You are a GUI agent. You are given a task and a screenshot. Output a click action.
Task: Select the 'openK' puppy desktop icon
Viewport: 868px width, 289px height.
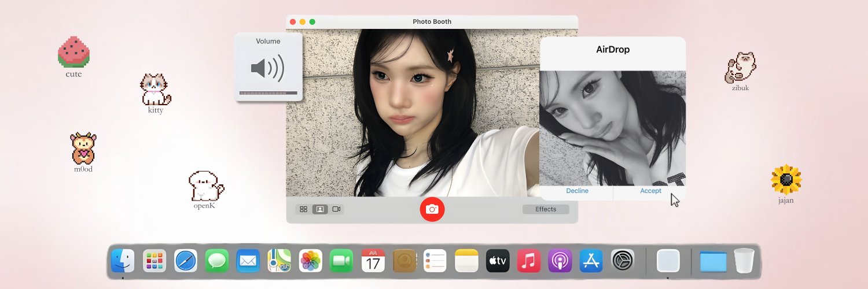(206, 186)
